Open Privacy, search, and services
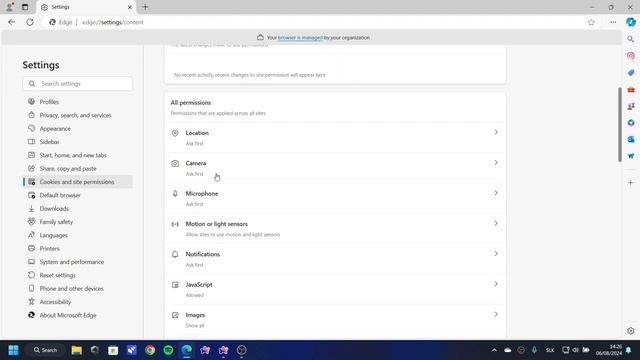Image resolution: width=640 pixels, height=360 pixels. 78,115
